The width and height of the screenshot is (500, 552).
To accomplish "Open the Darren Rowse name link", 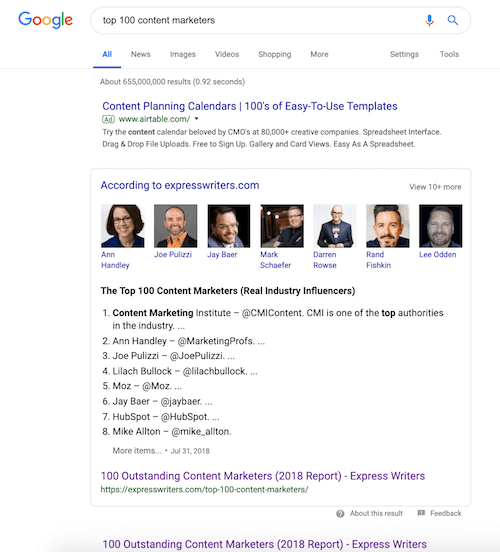I will coord(325,260).
